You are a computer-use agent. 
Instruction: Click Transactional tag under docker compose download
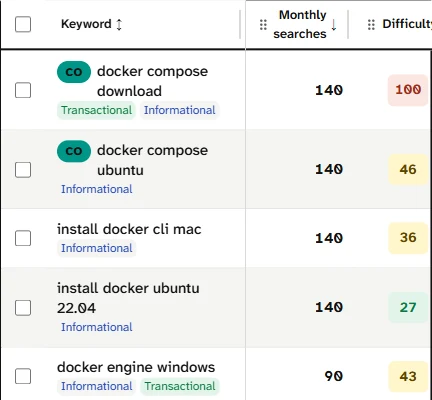point(96,110)
